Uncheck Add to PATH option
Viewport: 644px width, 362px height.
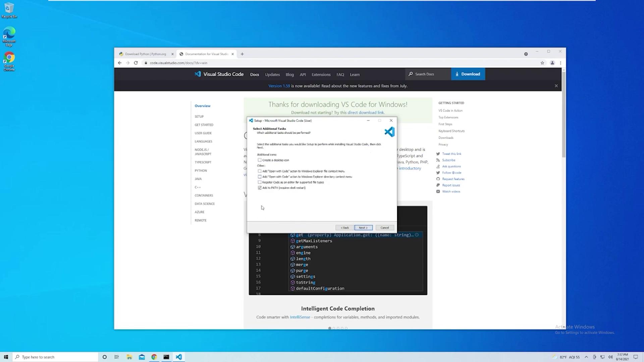260,188
